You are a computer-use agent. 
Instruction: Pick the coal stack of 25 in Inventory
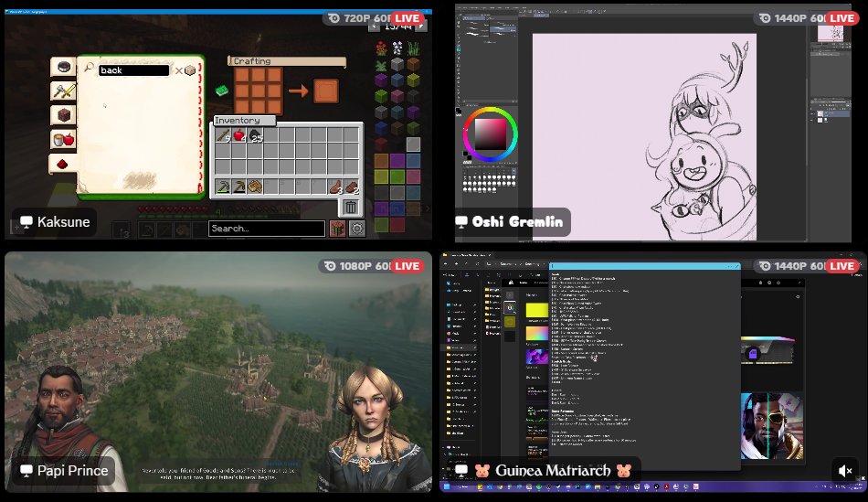pyautogui.click(x=255, y=135)
